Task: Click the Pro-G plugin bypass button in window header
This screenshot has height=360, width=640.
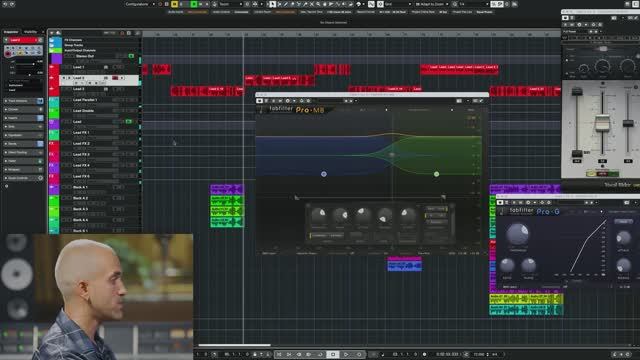Action: (500, 202)
